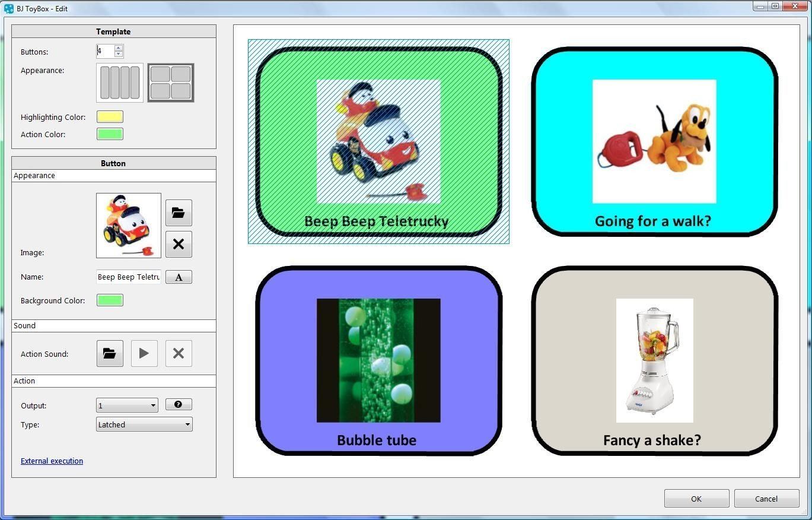Select the Bubble tube button tile
This screenshot has height=520, width=812.
coord(378,360)
